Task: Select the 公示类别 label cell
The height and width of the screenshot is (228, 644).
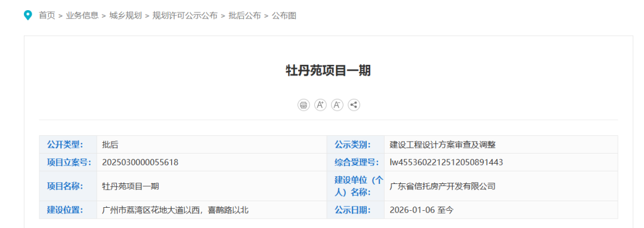Action: pyautogui.click(x=355, y=144)
